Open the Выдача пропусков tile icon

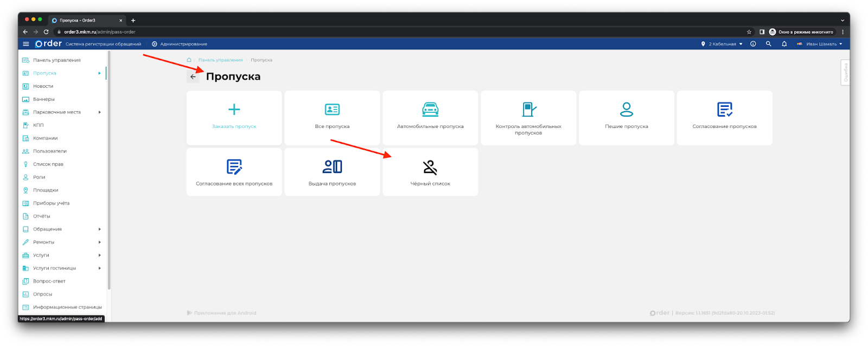332,166
